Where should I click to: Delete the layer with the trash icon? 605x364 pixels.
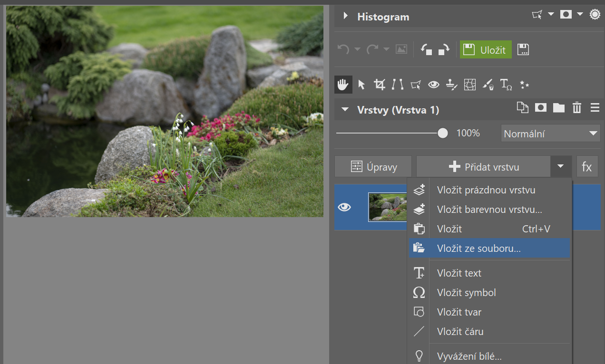pos(577,108)
